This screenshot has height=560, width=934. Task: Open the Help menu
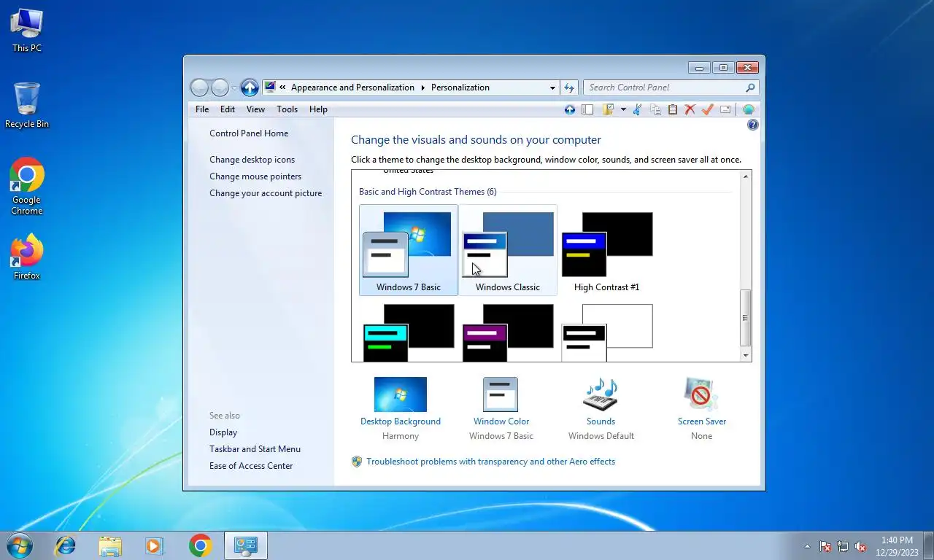[318, 109]
